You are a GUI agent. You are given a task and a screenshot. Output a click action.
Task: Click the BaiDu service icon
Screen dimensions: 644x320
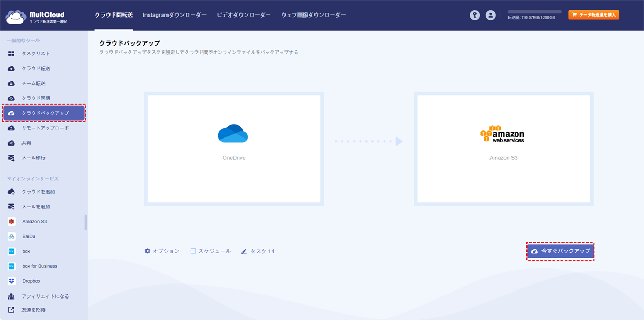[x=11, y=236]
